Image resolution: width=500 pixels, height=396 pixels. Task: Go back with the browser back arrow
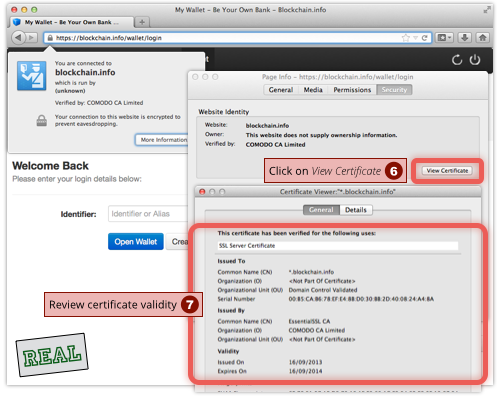click(x=18, y=38)
